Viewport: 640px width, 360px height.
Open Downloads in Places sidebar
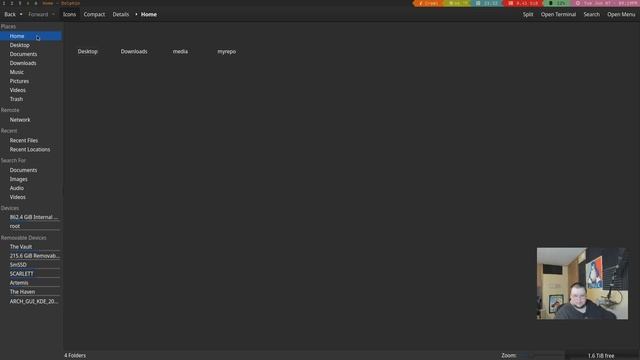point(31,63)
